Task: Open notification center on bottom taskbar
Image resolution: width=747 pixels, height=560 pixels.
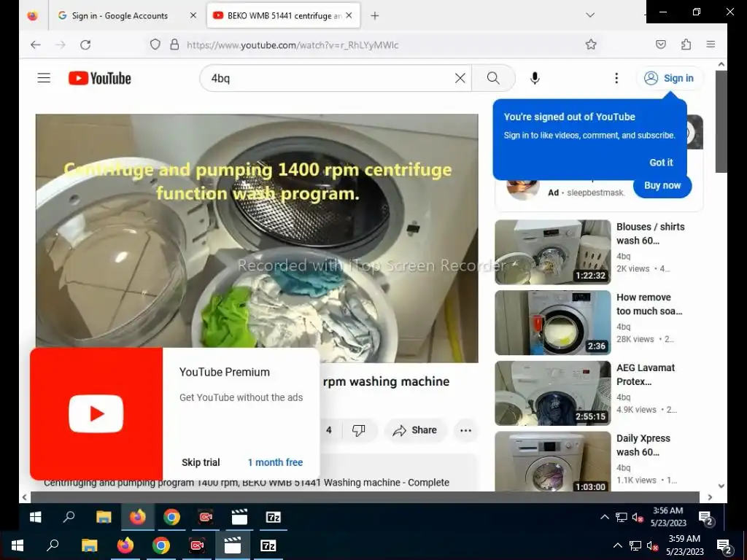Action: 724,546
